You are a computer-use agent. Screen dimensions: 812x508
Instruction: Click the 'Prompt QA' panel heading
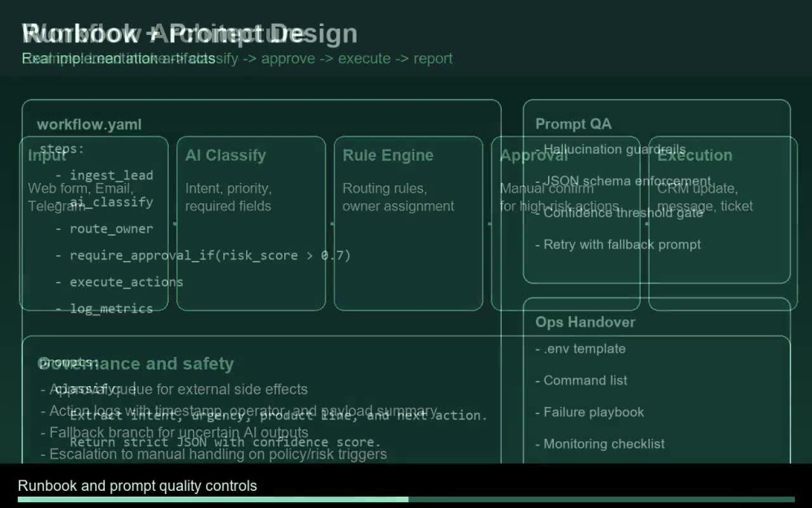pyautogui.click(x=573, y=124)
